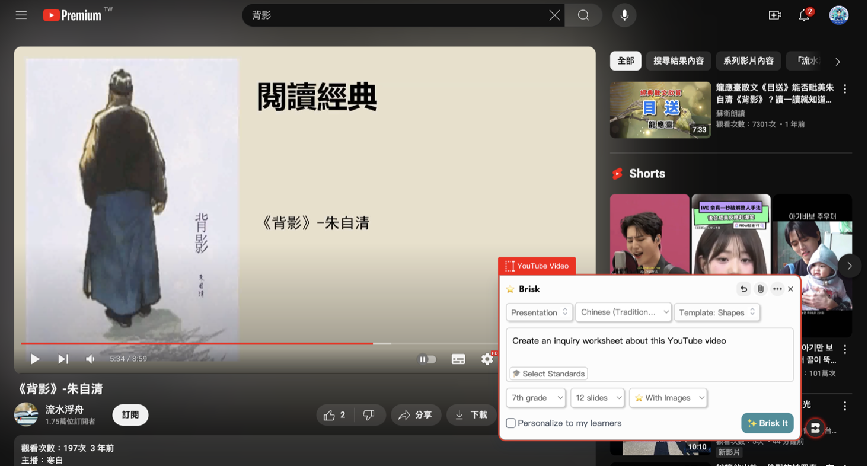Screen dimensions: 868x466
Task: Open Brisk more options ellipsis
Action: 777,289
